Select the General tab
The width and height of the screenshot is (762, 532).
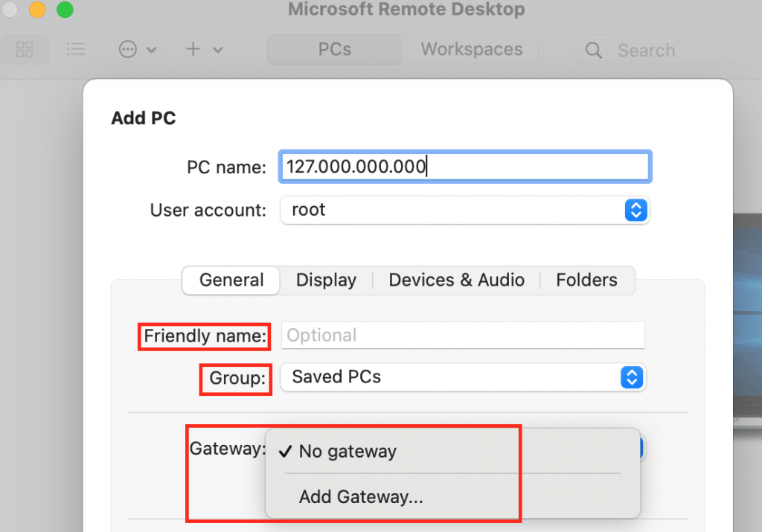(x=231, y=280)
